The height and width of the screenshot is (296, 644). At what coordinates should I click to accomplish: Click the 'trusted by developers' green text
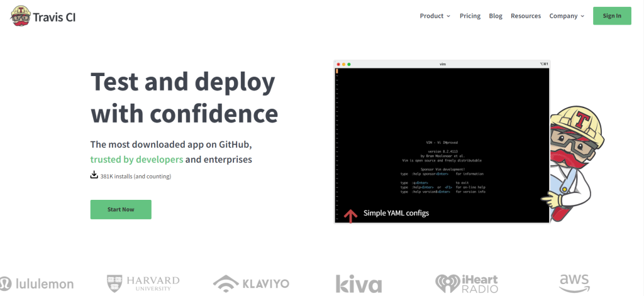pyautogui.click(x=136, y=160)
